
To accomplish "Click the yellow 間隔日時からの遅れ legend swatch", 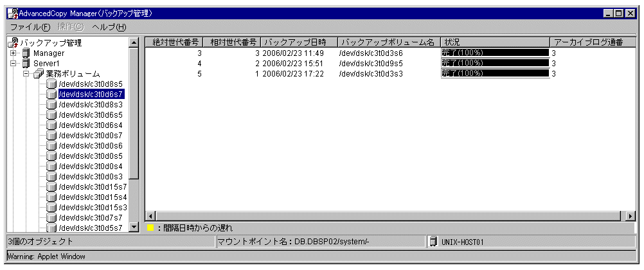I will pos(150,228).
